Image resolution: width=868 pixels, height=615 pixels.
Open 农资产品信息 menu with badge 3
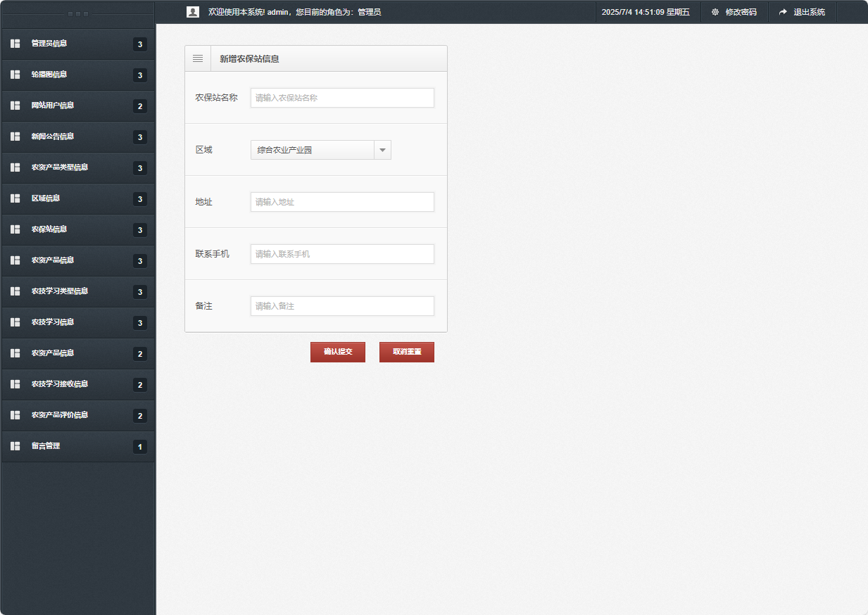77,260
